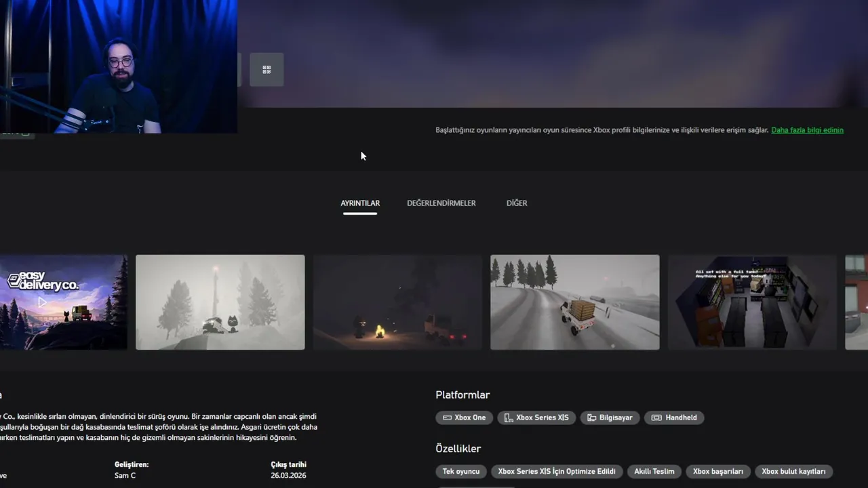The width and height of the screenshot is (868, 488).
Task: Click the Bilgisayar platform chip
Action: point(610,418)
